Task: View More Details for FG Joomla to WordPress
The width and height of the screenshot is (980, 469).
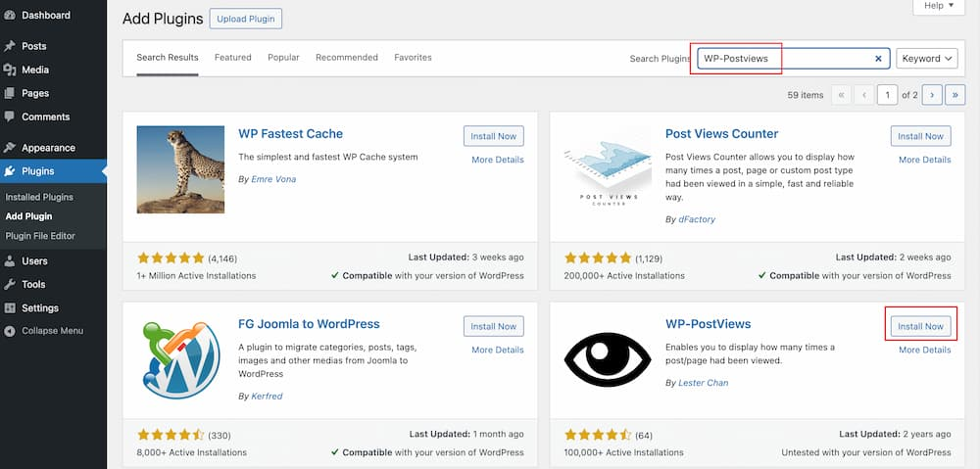Action: (x=498, y=350)
